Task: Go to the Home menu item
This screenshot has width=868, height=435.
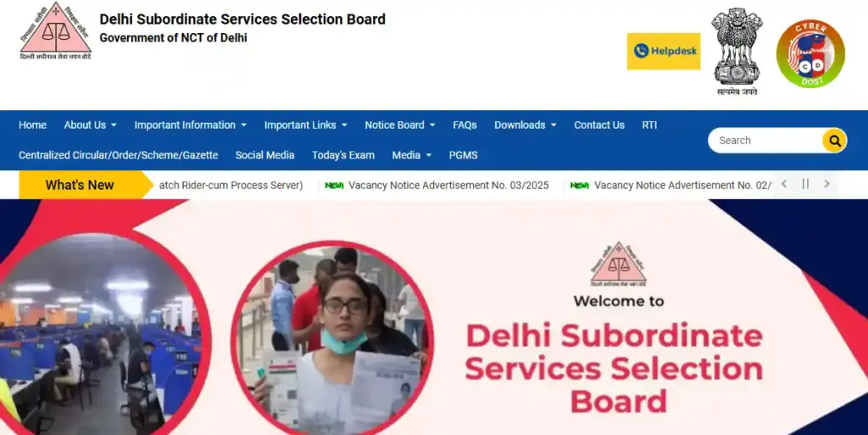Action: (33, 125)
